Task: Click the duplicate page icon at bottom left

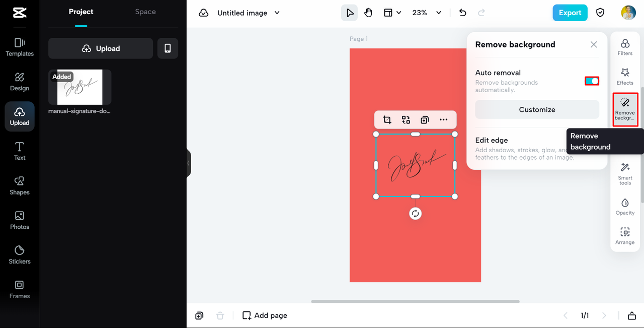Action: point(199,315)
